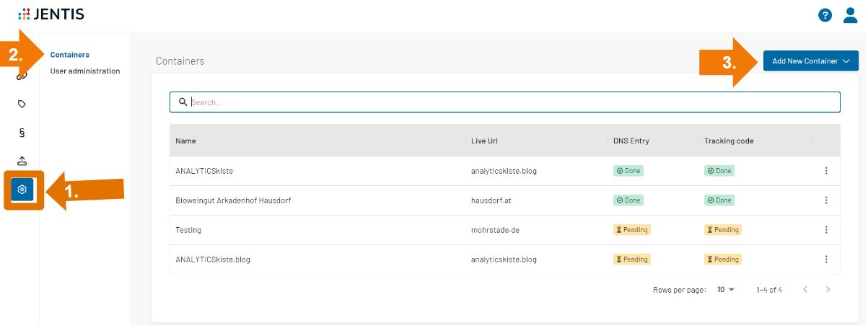Sort by Live Url column header
The height and width of the screenshot is (328, 868).
(484, 141)
